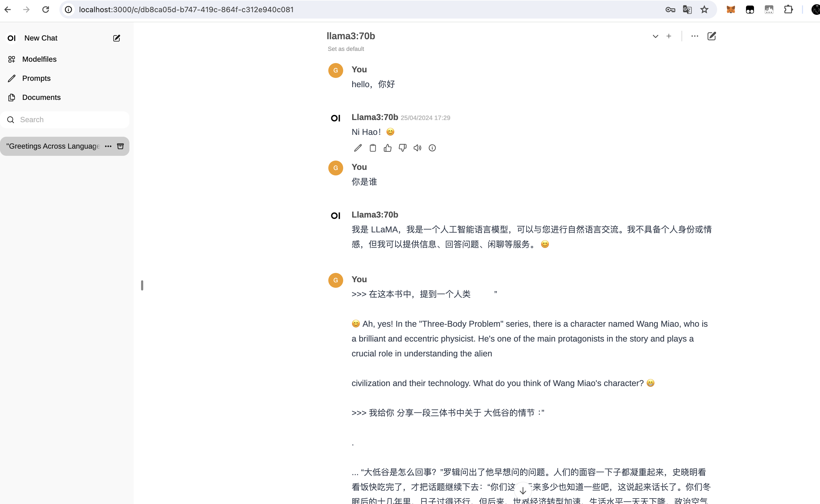Start a new chat with the top-right edit icon

click(x=712, y=36)
